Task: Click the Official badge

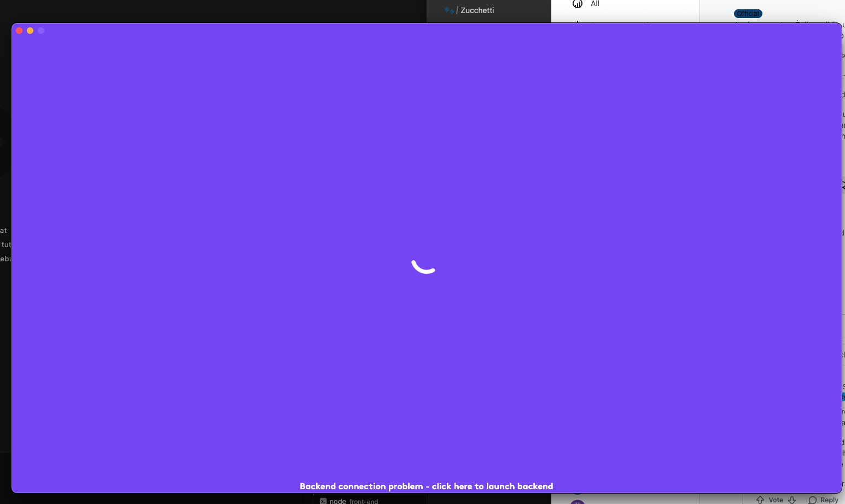Action: 748,14
